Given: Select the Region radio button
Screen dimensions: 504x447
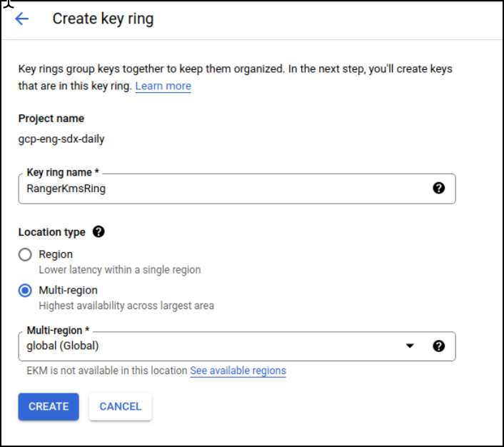Looking at the screenshot, I should tap(25, 255).
